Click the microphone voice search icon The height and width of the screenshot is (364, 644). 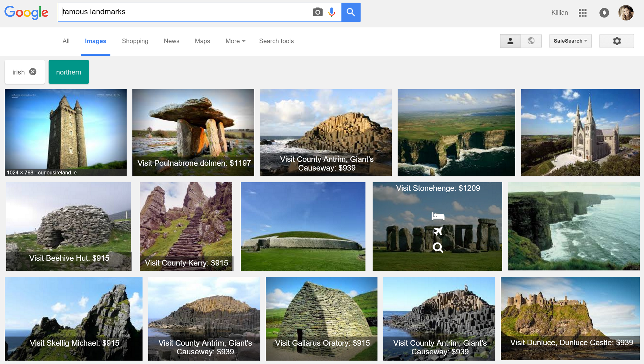tap(332, 12)
